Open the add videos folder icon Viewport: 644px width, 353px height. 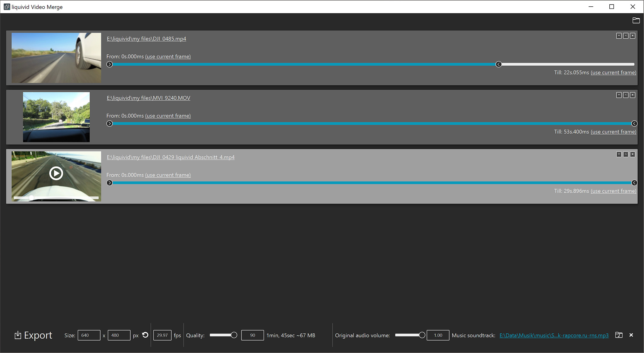click(x=636, y=20)
